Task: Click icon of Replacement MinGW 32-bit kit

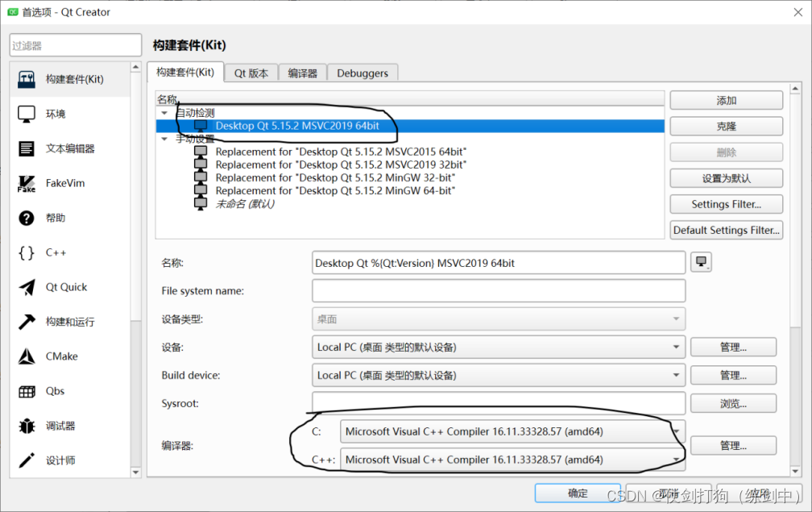Action: [201, 177]
